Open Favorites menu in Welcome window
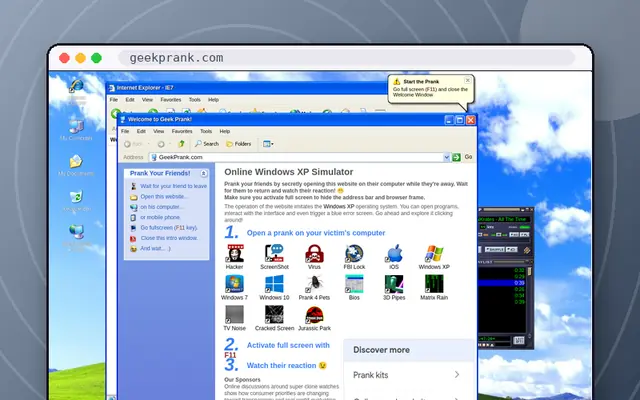Image resolution: width=640 pixels, height=400 pixels. point(182,131)
